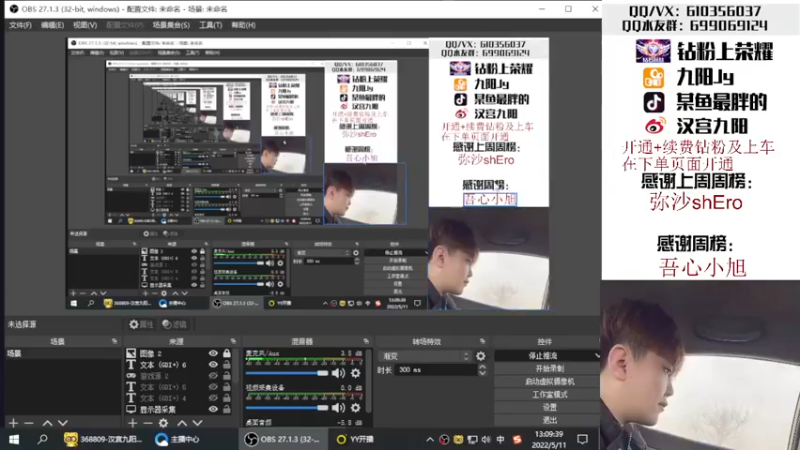Viewport: 800px width, 450px height.
Task: Open the 视图(V) menu
Action: click(85, 25)
